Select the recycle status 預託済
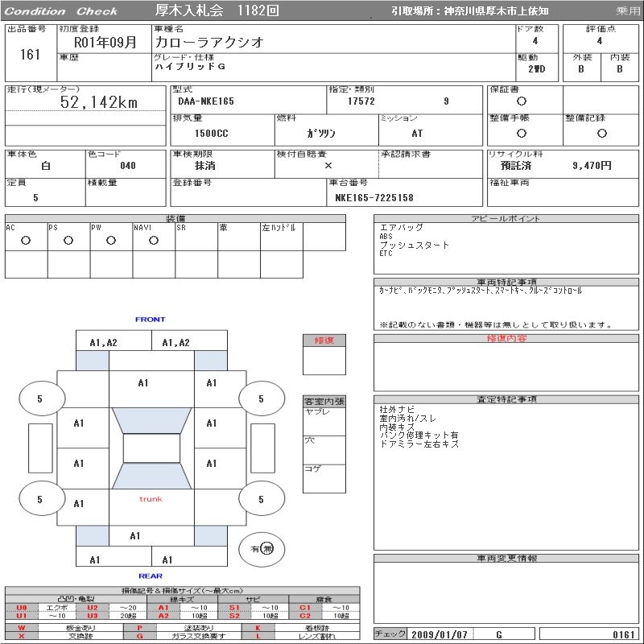Screen dimensions: 644x644 tap(516, 166)
